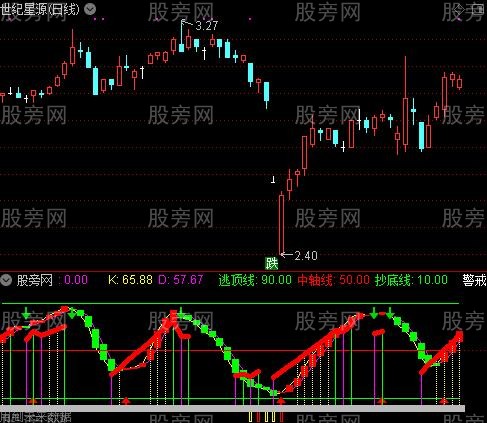Screen dimensions: 487x423
Task: Click the purple 0.00 indicator value
Action: [76, 280]
